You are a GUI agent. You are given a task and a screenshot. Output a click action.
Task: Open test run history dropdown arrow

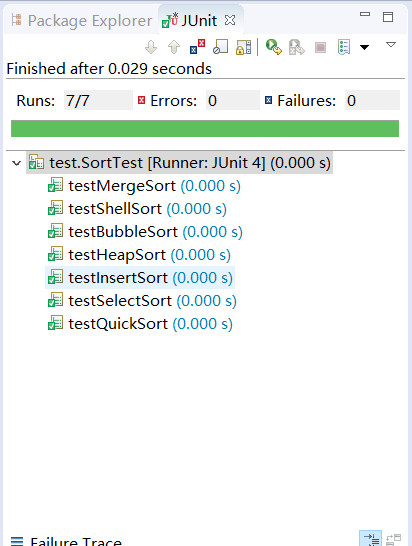364,47
